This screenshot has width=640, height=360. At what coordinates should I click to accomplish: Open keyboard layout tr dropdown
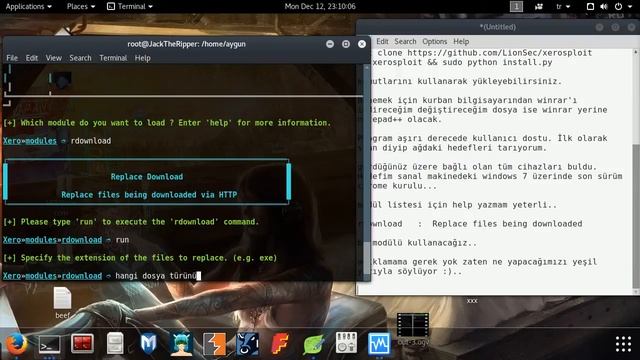coord(563,7)
